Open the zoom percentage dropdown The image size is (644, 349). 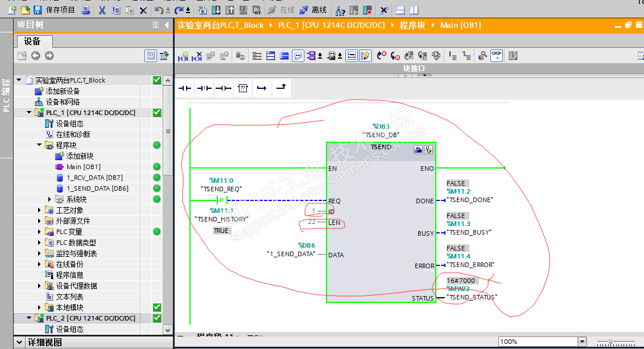[x=581, y=342]
